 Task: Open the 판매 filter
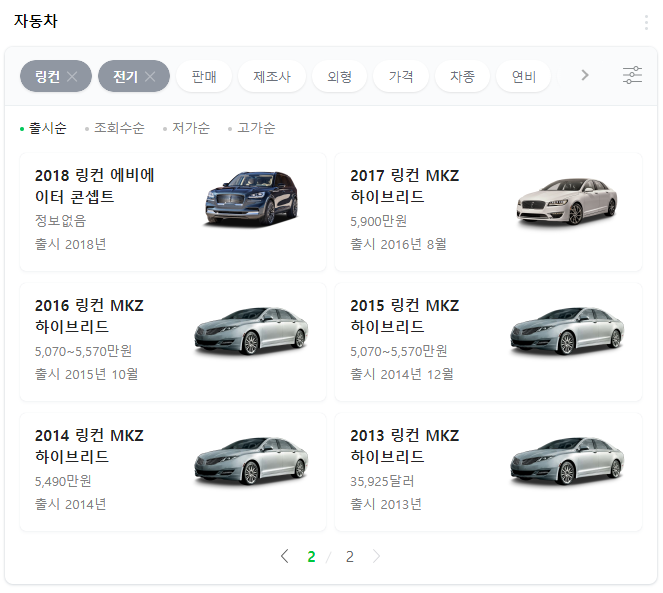pyautogui.click(x=204, y=77)
